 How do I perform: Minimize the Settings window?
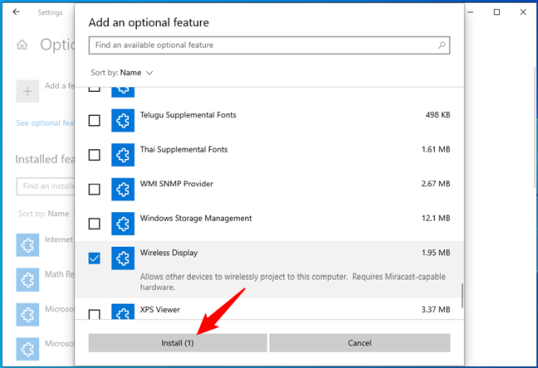(x=470, y=12)
